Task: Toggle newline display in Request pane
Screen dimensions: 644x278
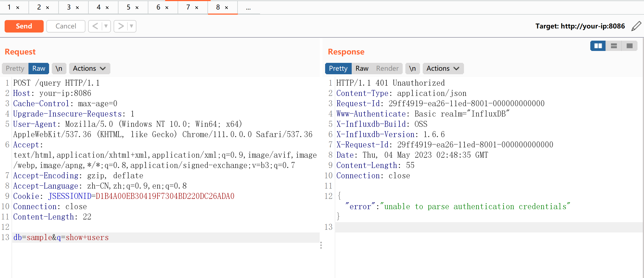Action: (59, 69)
